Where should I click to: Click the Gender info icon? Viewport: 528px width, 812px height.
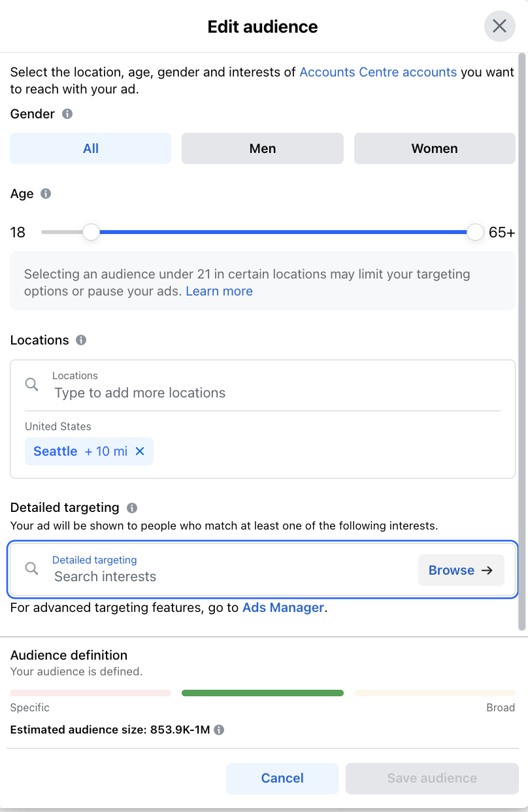pyautogui.click(x=67, y=114)
